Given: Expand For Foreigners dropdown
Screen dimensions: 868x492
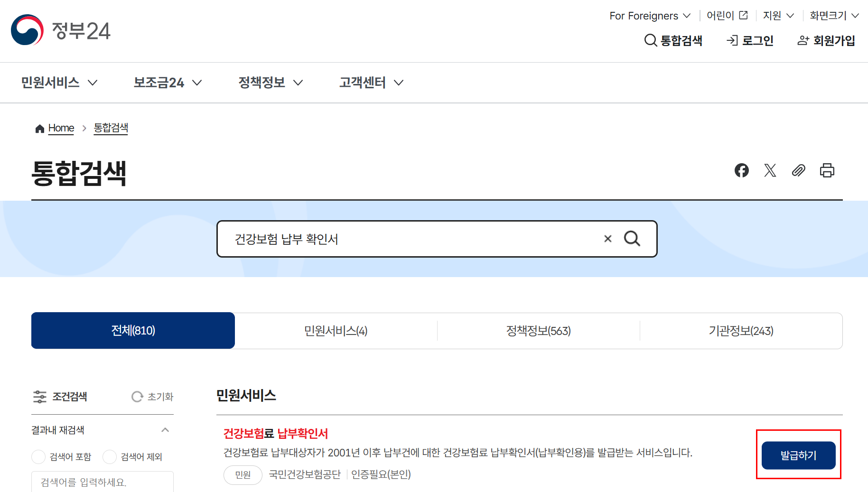Looking at the screenshot, I should click(x=650, y=16).
